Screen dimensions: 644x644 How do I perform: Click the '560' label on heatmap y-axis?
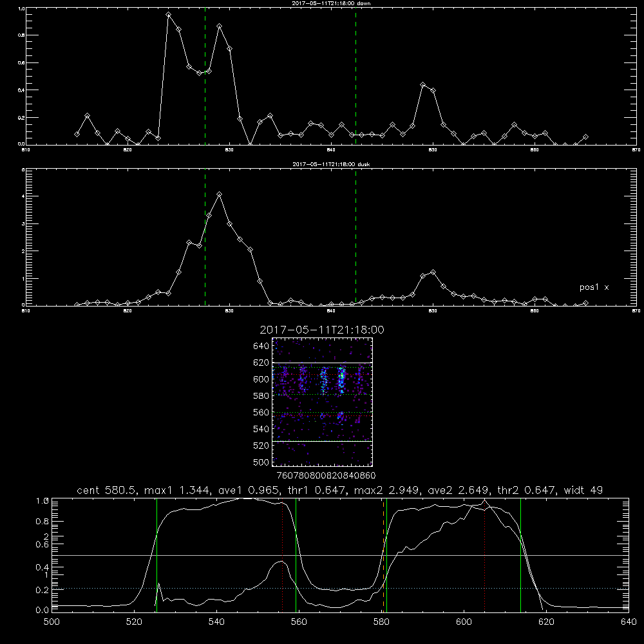(261, 412)
